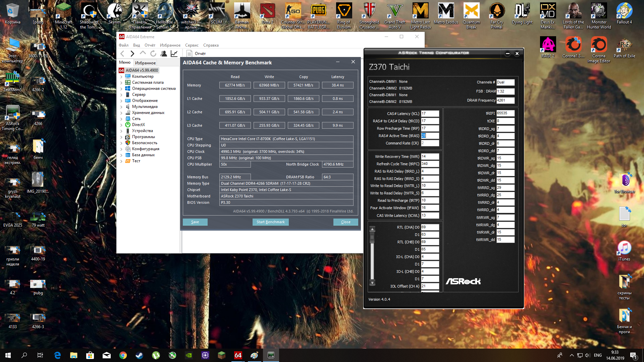Click the graph chart toolbar icon

tap(174, 54)
